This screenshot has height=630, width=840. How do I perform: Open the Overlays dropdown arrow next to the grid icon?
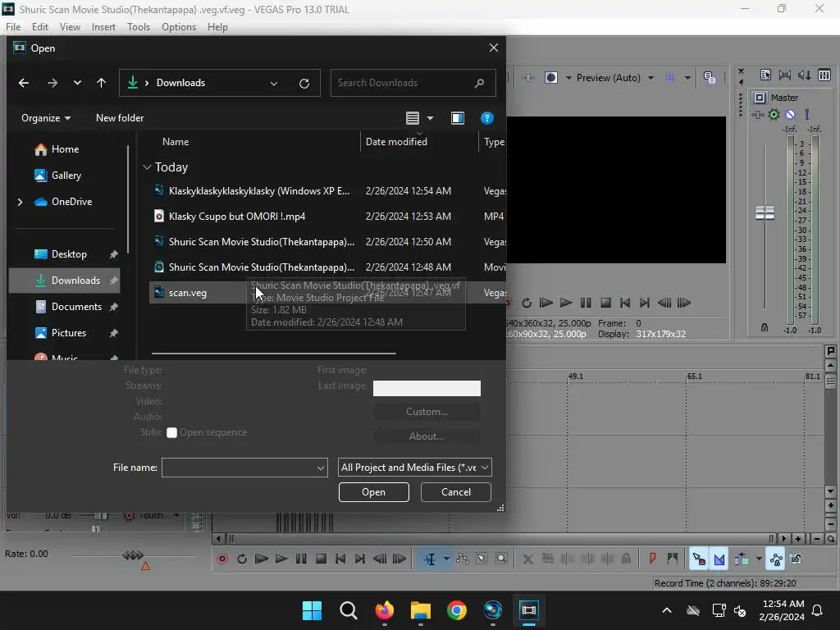(687, 78)
